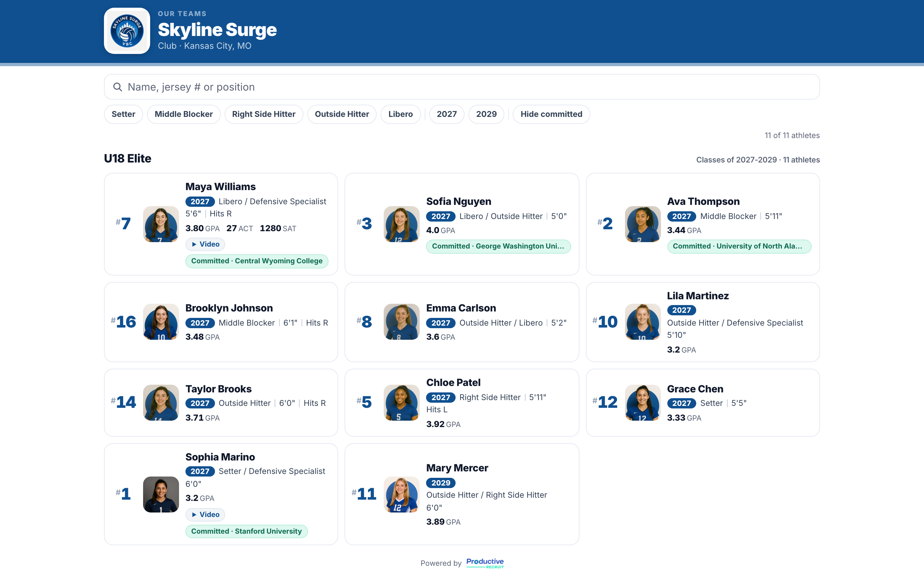Toggle the Setter position filter

pyautogui.click(x=123, y=114)
